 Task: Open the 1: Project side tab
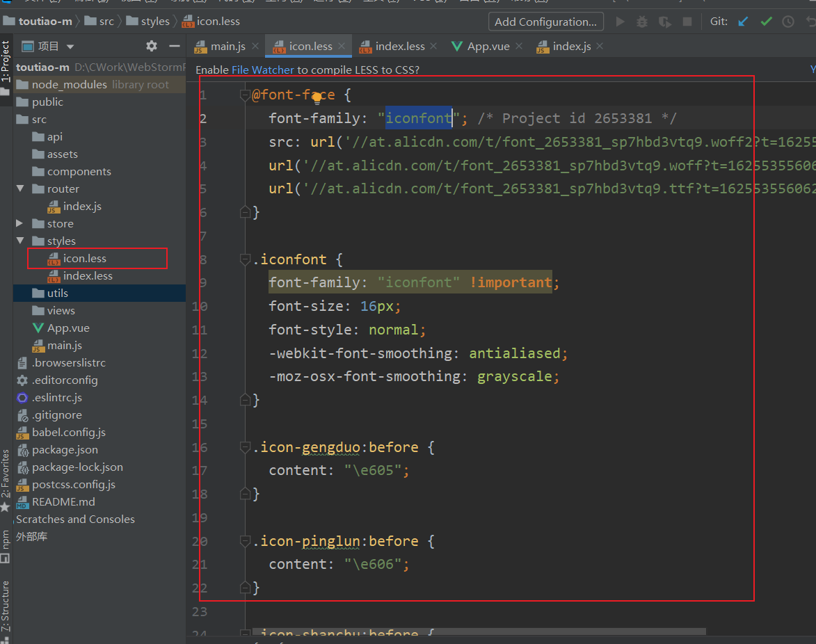pos(5,61)
